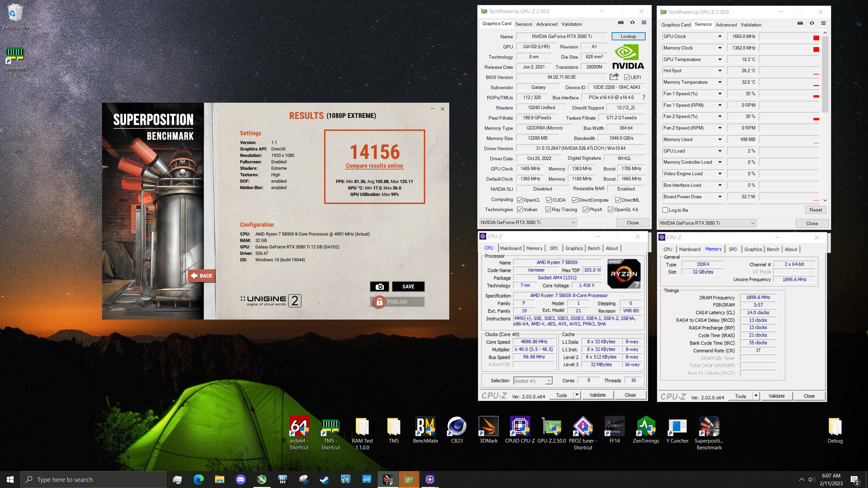Click Bus Interface question mark icon
The image size is (868, 488).
pos(644,97)
